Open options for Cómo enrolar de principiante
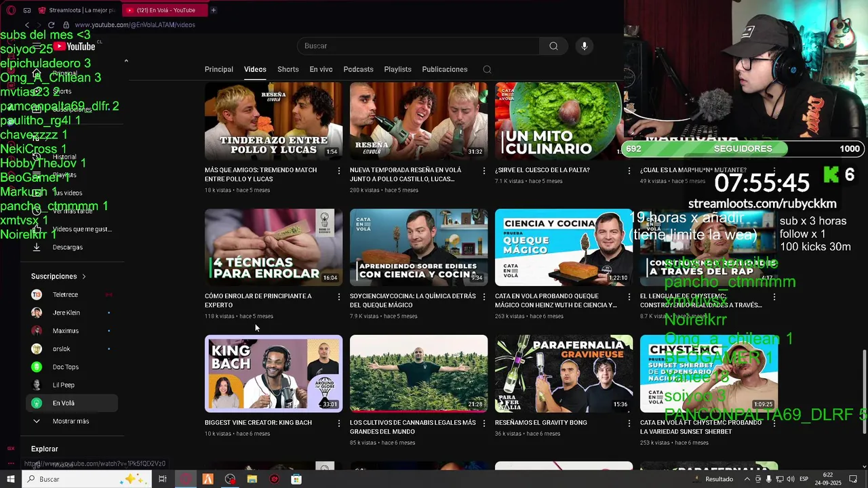The image size is (868, 488). (x=339, y=297)
